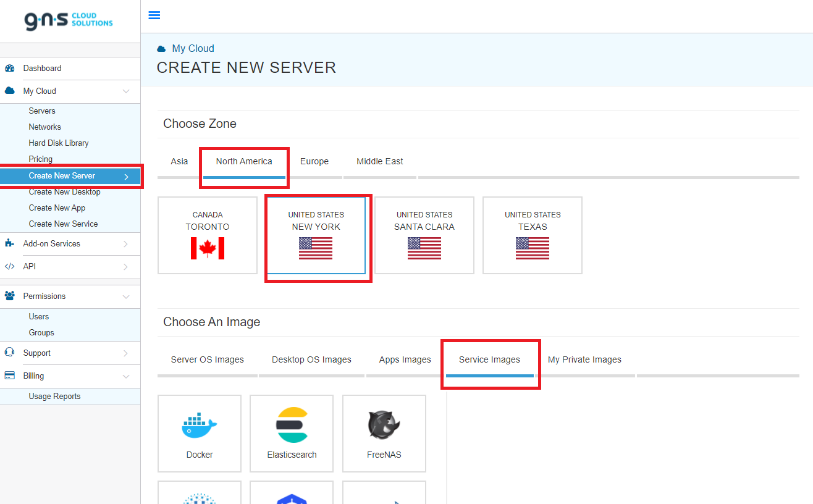Open the Users permissions link
Screen dimensions: 813x504
coord(39,317)
